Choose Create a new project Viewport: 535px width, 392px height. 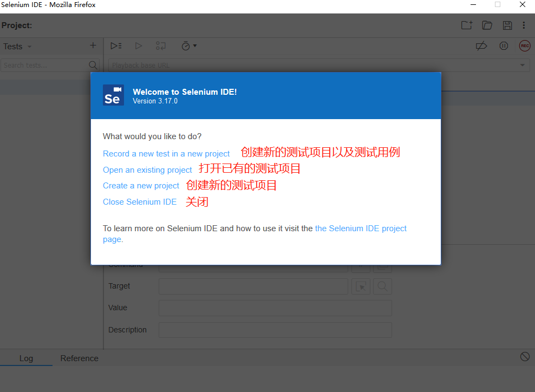pyautogui.click(x=141, y=186)
